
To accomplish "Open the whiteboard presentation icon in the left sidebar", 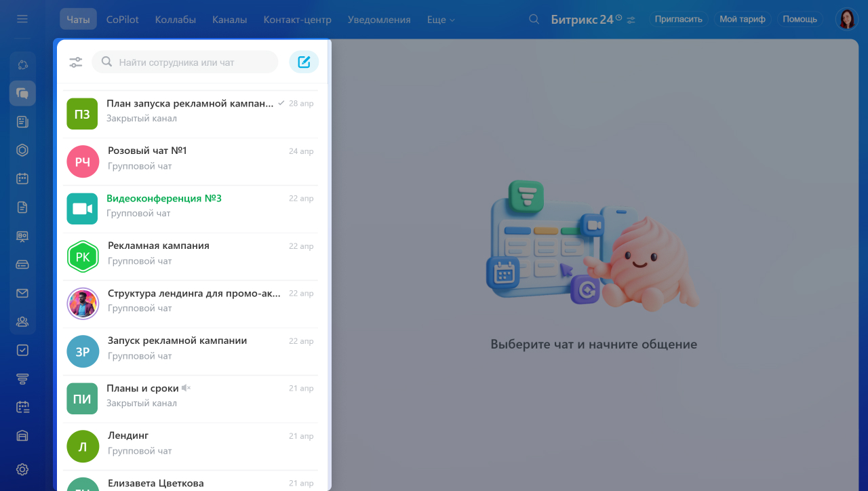I will pos(22,236).
